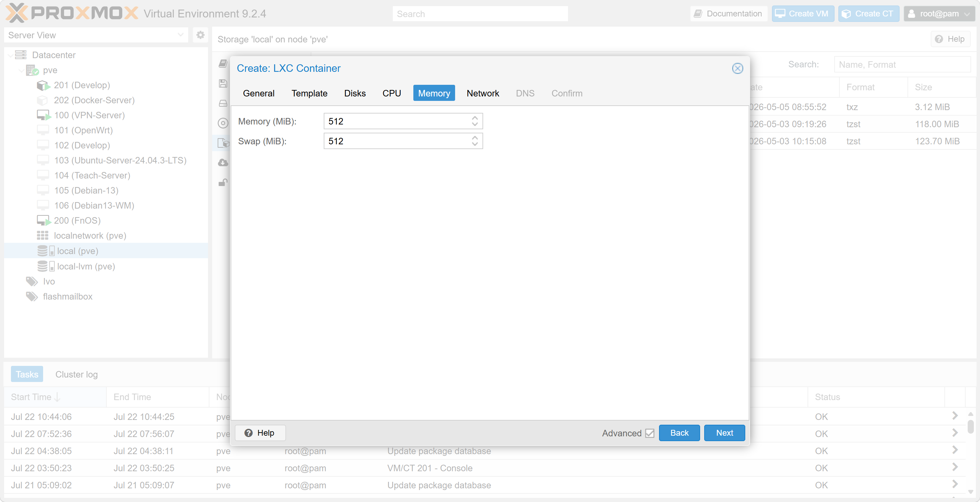Click the Memory (MiB) input field
Screen dimensions: 980x502
pos(403,121)
